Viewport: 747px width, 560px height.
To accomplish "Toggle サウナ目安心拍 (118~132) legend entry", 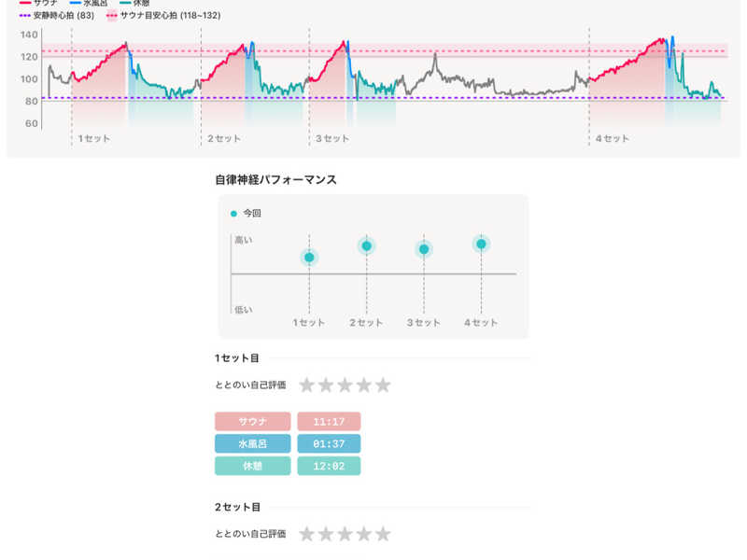I will point(163,16).
